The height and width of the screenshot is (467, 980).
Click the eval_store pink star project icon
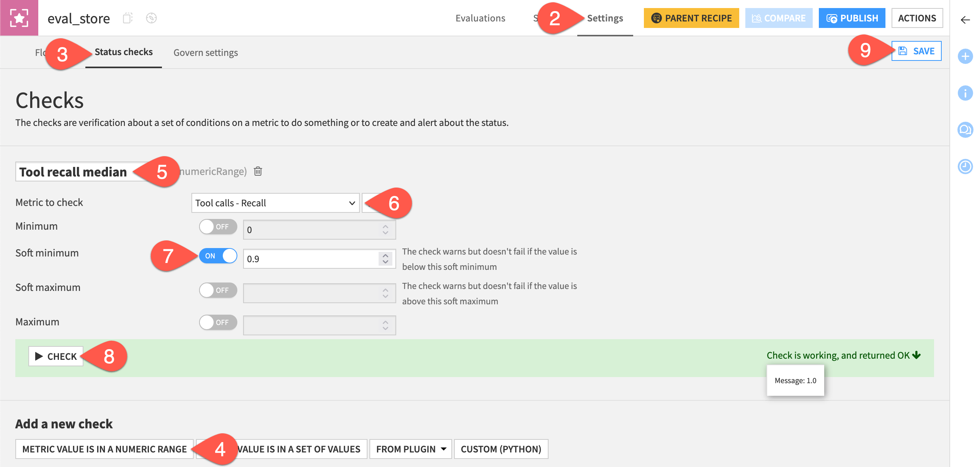tap(19, 18)
